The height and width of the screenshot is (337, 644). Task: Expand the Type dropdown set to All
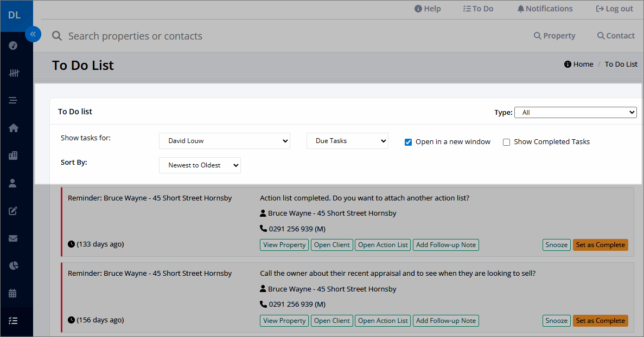(x=576, y=112)
